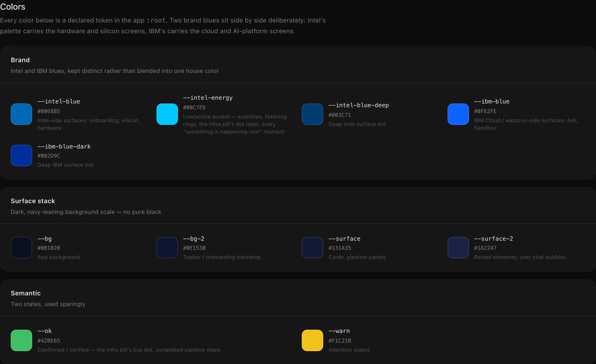Viewport: 596px width, 364px height.
Task: Select the --ibm-blue-dark swatch
Action: pos(21,155)
